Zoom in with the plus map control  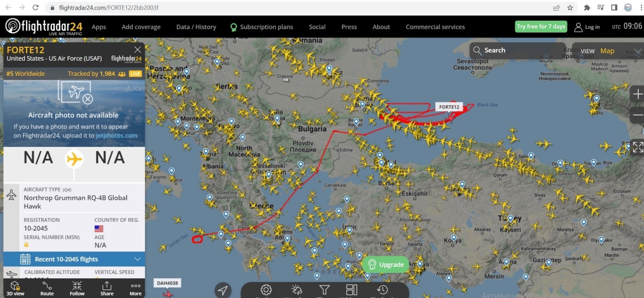[x=637, y=94]
